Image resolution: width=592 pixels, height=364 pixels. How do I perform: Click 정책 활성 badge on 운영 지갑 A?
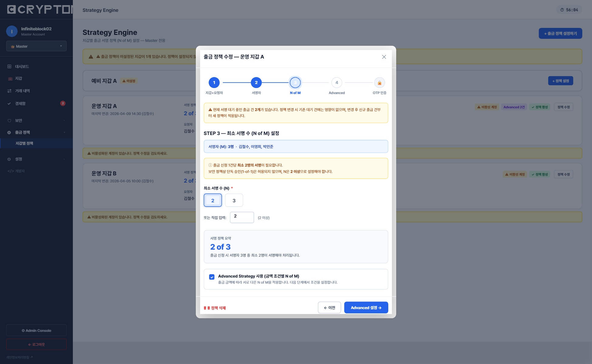click(540, 107)
